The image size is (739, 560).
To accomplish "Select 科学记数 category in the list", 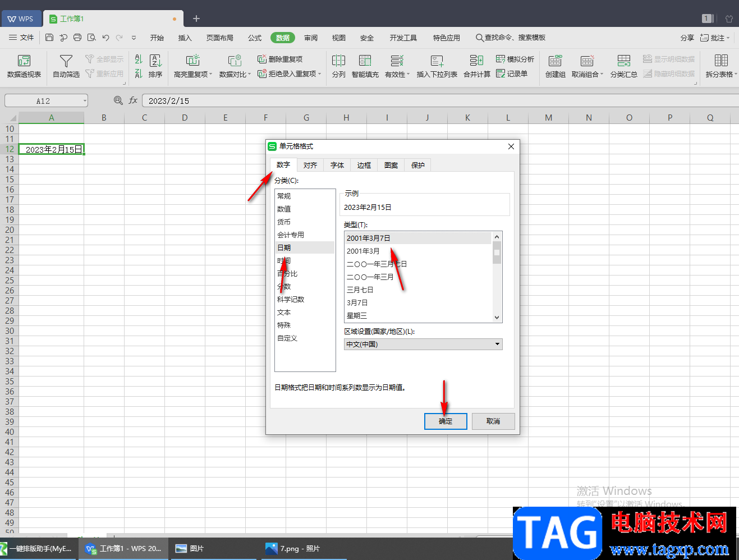I will tap(305, 299).
